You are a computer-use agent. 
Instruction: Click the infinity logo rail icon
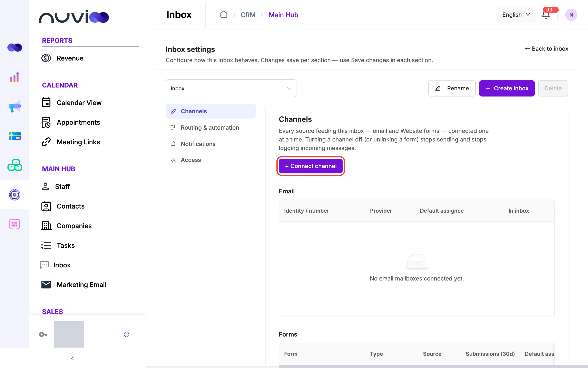coord(14,47)
